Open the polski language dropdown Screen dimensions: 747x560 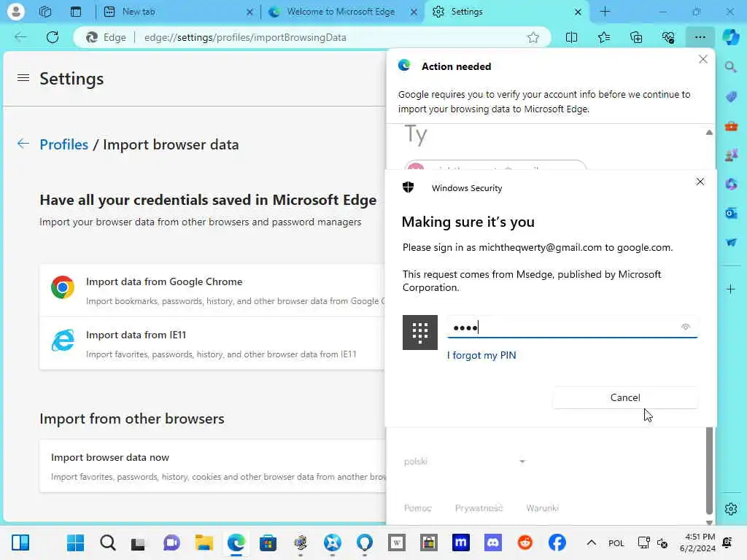click(x=465, y=462)
